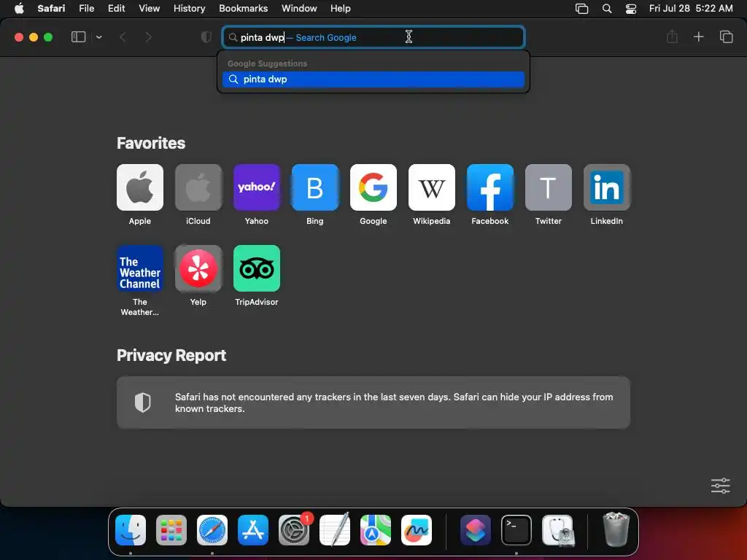Viewport: 747px width, 560px height.
Task: Open the File menu
Action: coord(87,9)
